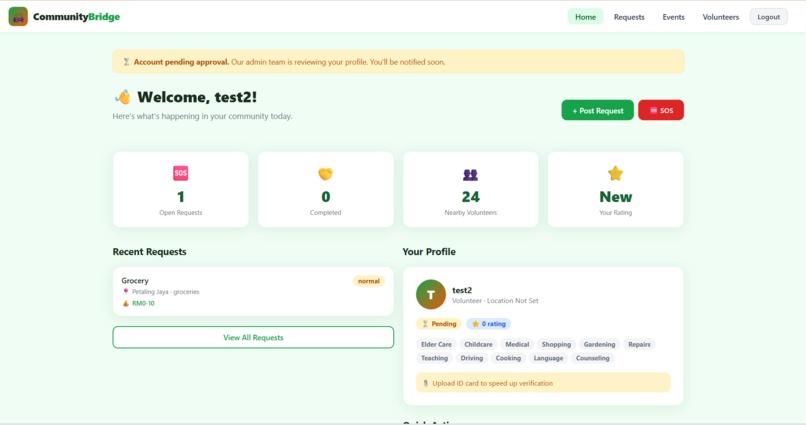Click Upload ID card verification notice

click(543, 383)
